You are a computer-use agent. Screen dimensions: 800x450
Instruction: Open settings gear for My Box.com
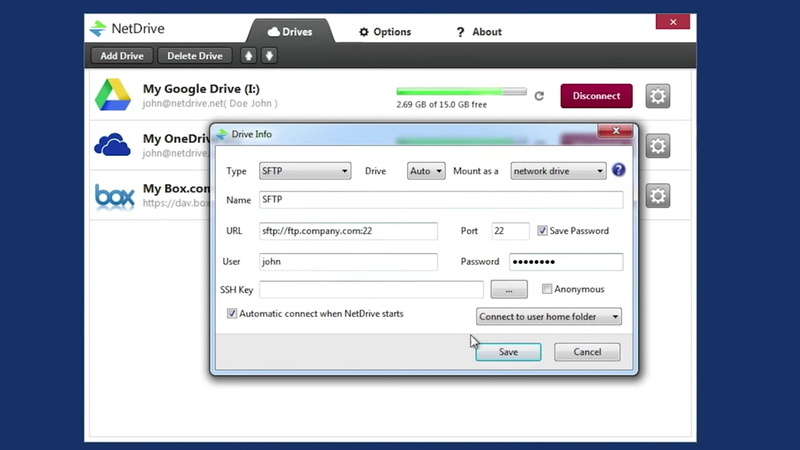click(658, 196)
